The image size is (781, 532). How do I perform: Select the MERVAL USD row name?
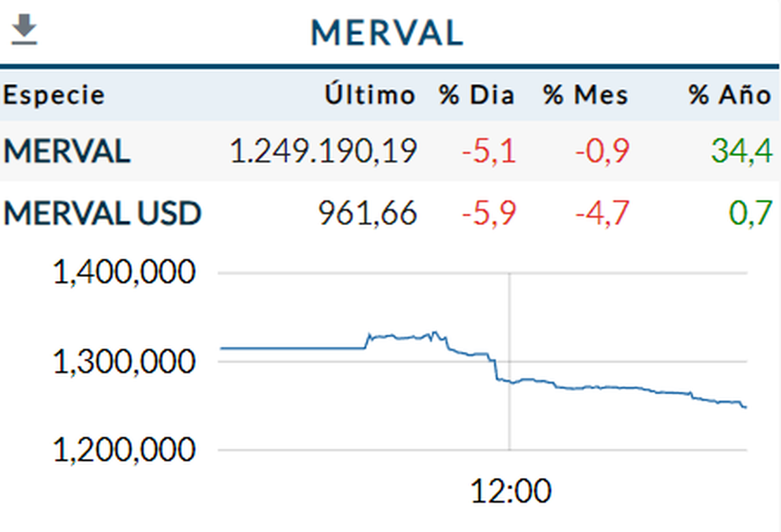pos(102,214)
